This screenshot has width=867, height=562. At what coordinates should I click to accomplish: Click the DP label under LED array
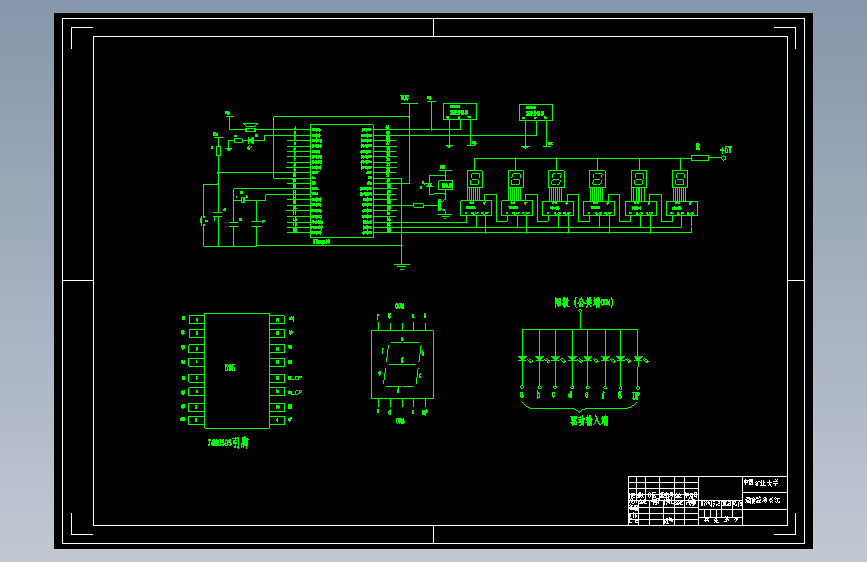636,396
